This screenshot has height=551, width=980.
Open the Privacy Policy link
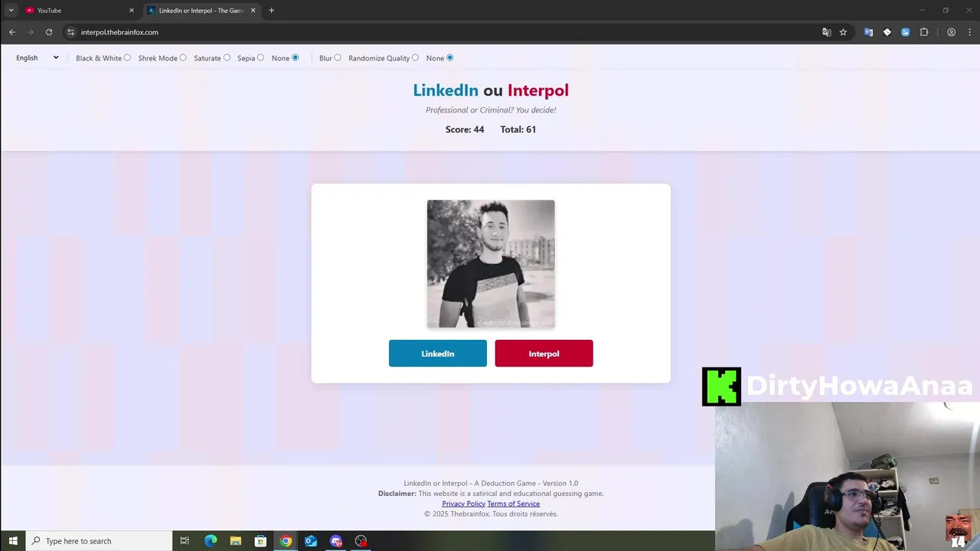[x=463, y=504]
